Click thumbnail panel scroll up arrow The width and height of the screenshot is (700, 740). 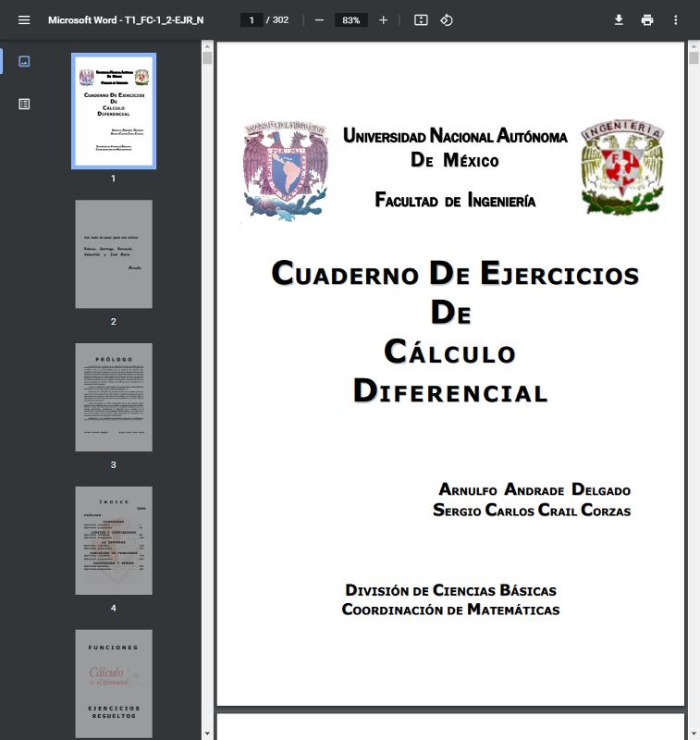click(207, 45)
